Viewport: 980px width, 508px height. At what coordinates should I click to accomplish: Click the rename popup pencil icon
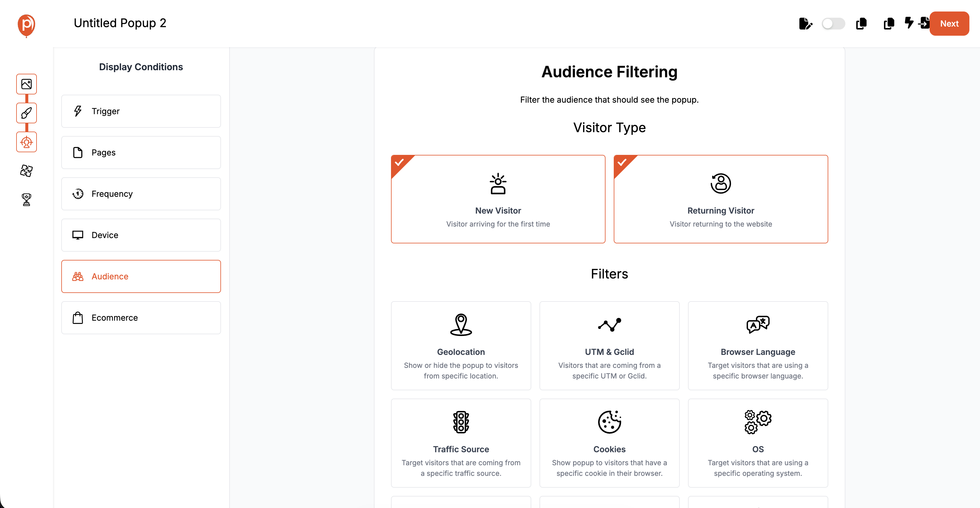point(805,24)
